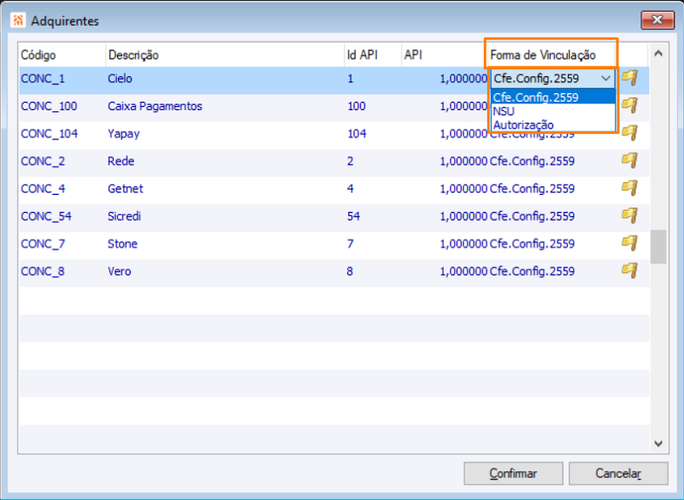Screen dimensions: 684x500
Task: Click the Getnet row flag icon
Action: [x=629, y=188]
